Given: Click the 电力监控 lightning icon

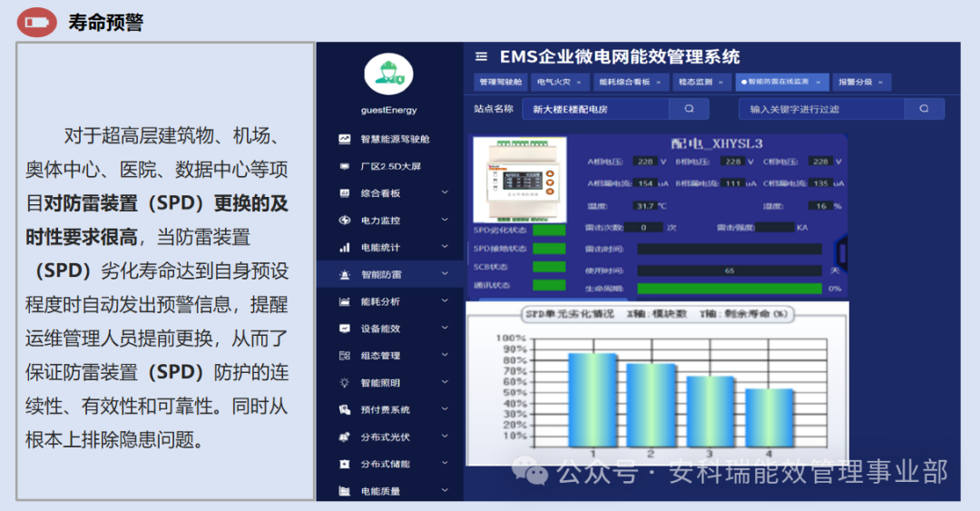Looking at the screenshot, I should click(345, 221).
